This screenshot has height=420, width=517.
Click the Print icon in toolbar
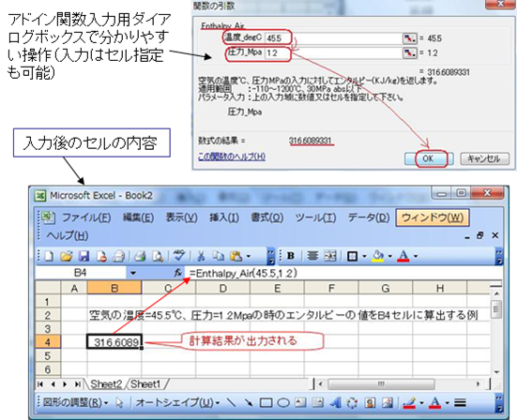click(x=140, y=256)
